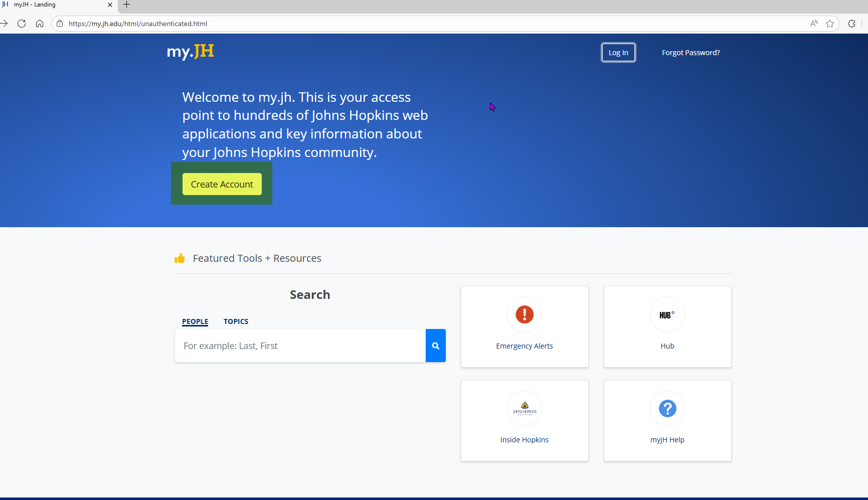Click the browser forward arrow
Viewport: 868px width, 500px height.
pos(4,24)
